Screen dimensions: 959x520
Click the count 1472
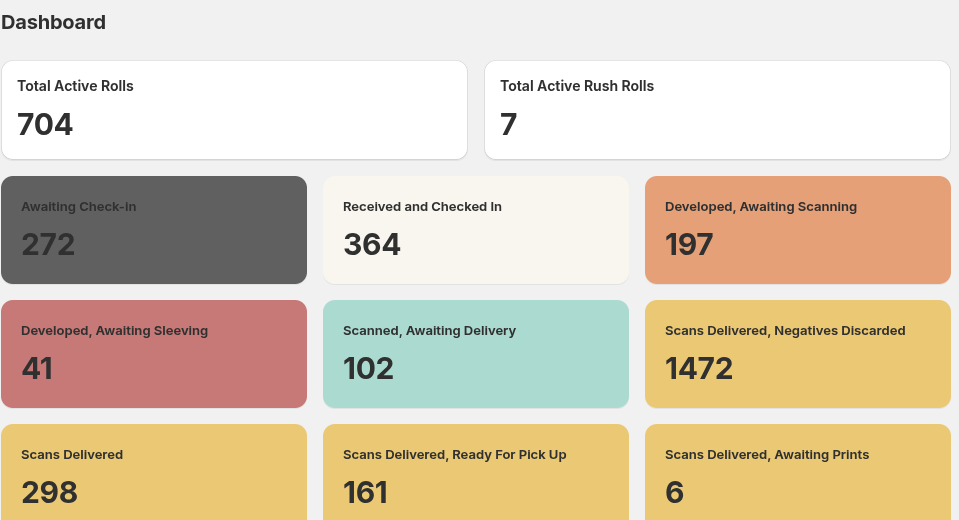coord(699,368)
